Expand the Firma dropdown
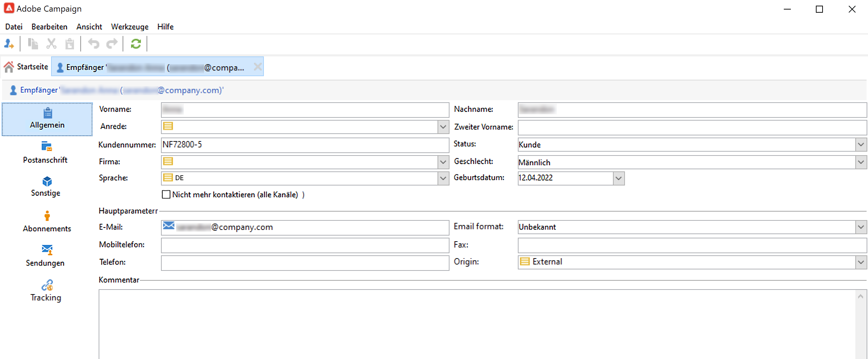The image size is (868, 359). tap(443, 162)
